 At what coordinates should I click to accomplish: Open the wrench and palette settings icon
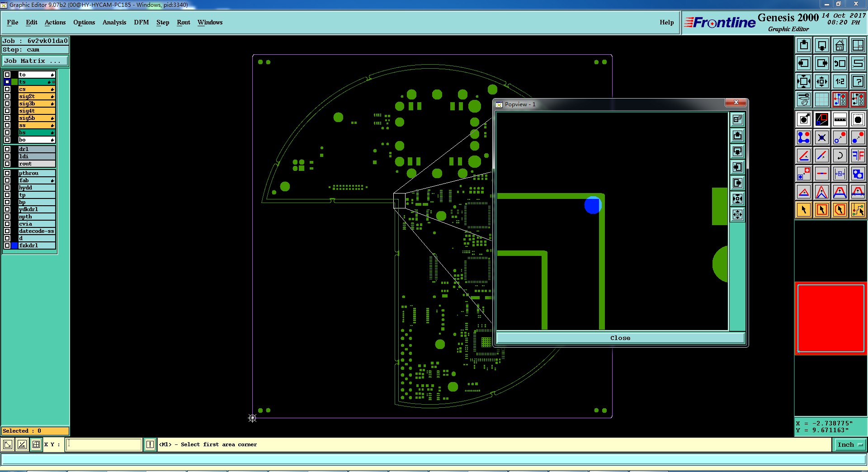(x=804, y=99)
